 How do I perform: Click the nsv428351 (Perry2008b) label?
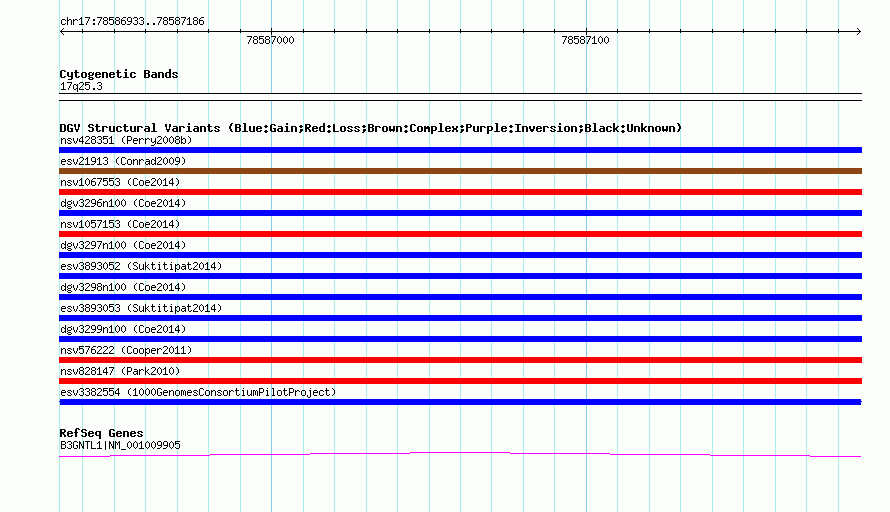pos(126,140)
